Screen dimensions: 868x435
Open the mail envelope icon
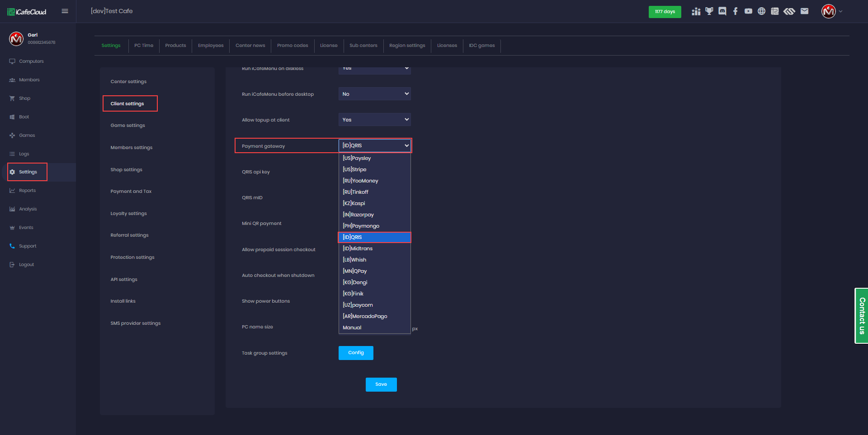[804, 11]
